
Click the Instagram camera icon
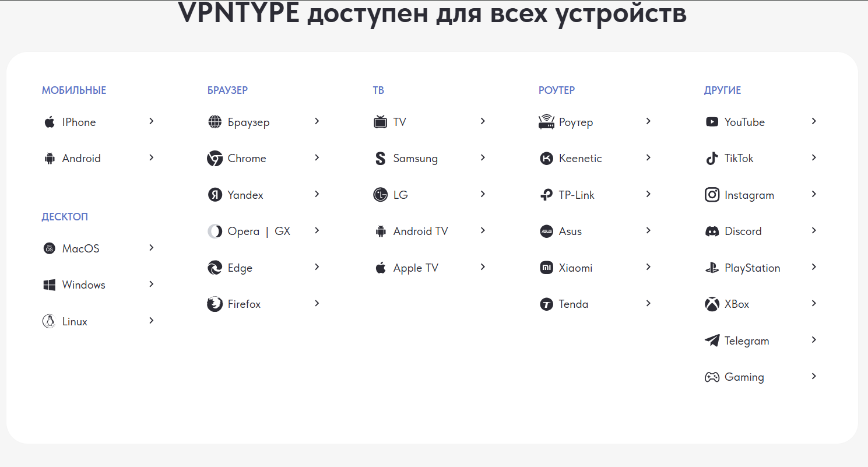(712, 195)
